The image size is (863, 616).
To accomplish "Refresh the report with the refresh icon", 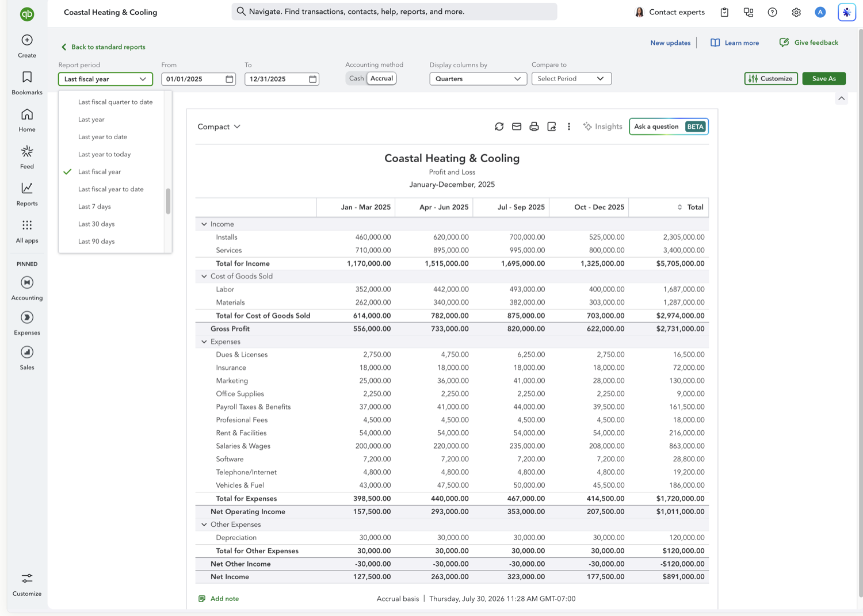I will click(x=499, y=127).
